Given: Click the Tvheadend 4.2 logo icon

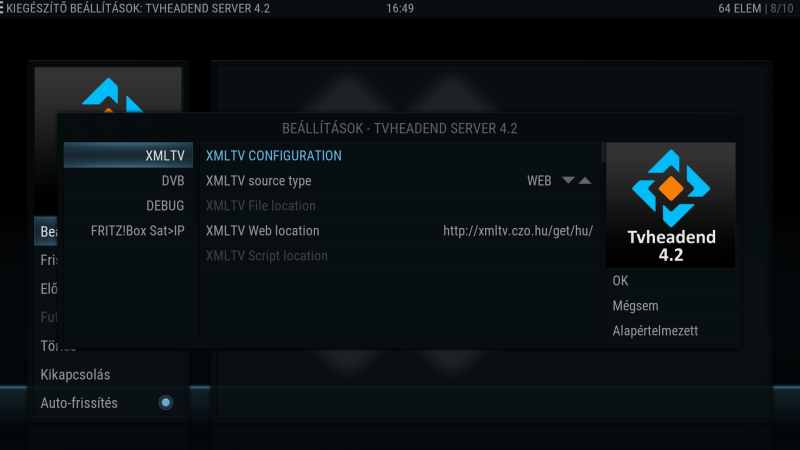Looking at the screenshot, I should [670, 205].
